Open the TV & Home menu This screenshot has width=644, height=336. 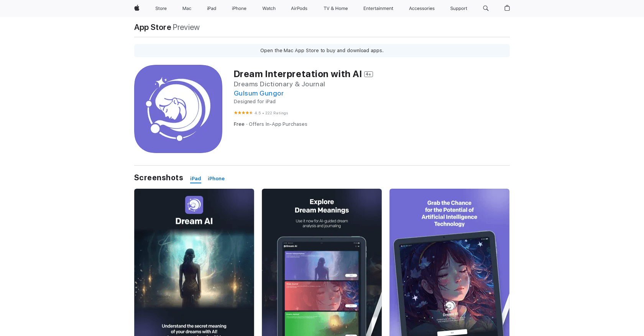click(x=336, y=8)
